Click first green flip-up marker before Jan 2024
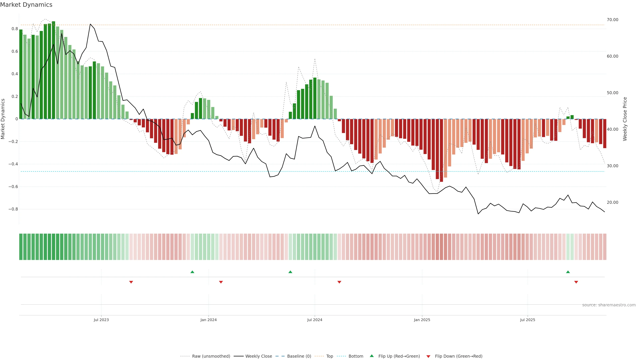Viewport: 644px width, 362px height. [x=192, y=272]
